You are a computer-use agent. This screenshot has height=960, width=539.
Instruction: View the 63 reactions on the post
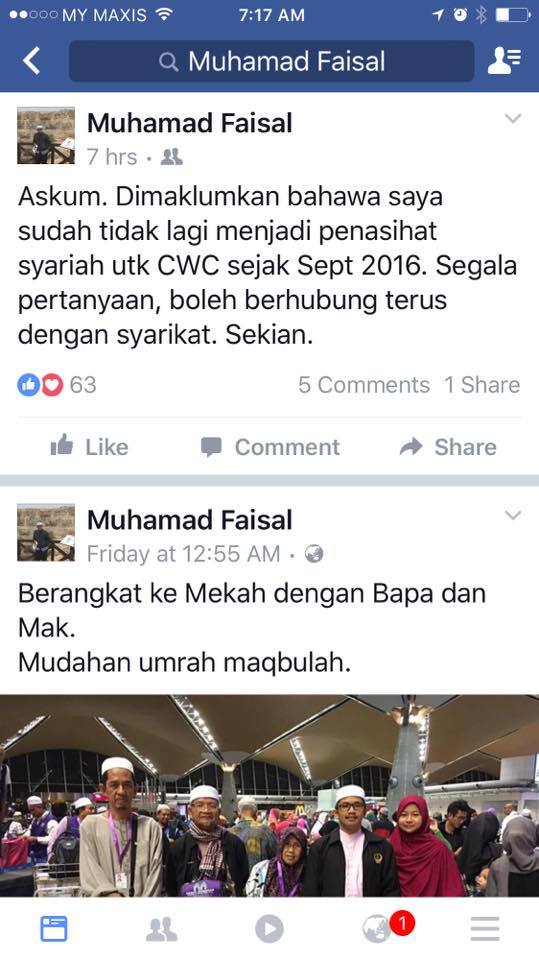click(57, 384)
